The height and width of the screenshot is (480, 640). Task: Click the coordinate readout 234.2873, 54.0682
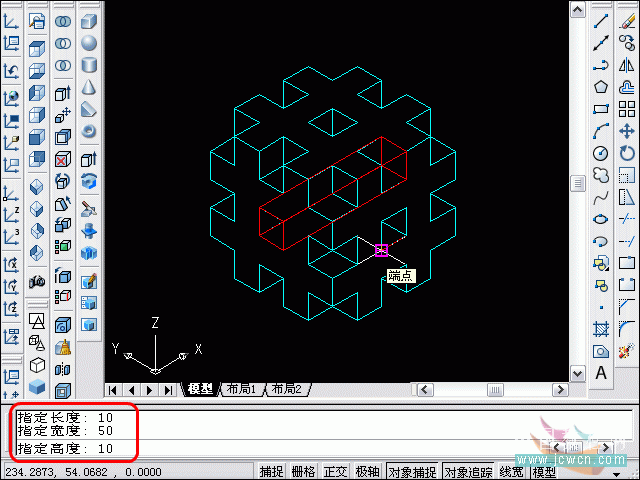(x=84, y=472)
